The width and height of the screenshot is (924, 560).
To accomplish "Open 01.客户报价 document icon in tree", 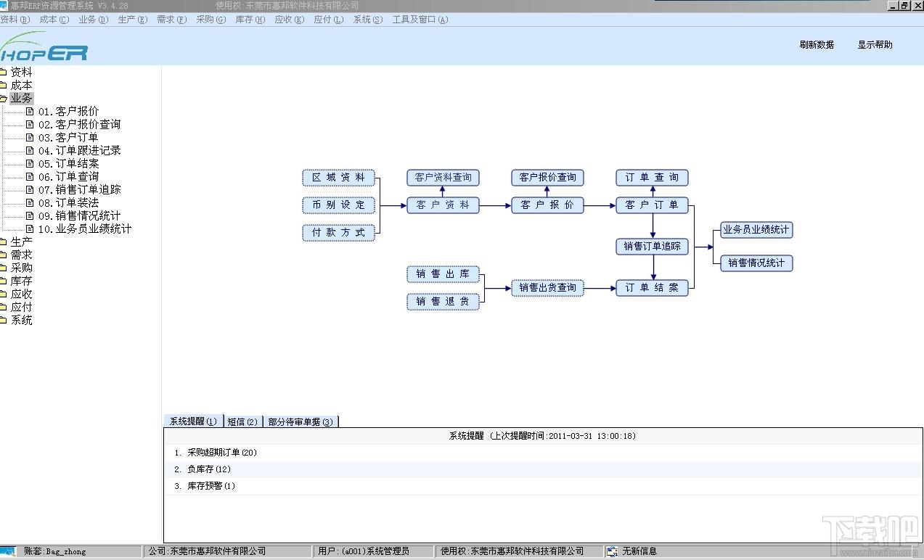I will click(30, 112).
